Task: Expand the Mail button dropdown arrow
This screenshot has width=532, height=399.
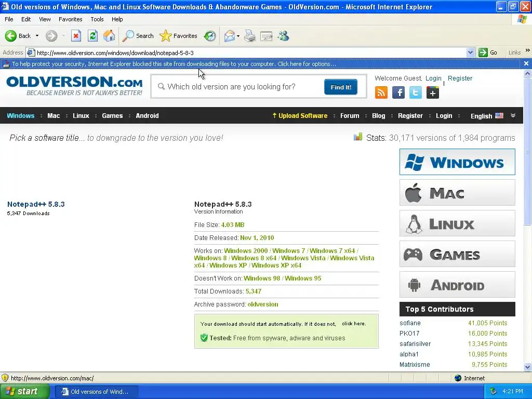Action: (x=238, y=36)
